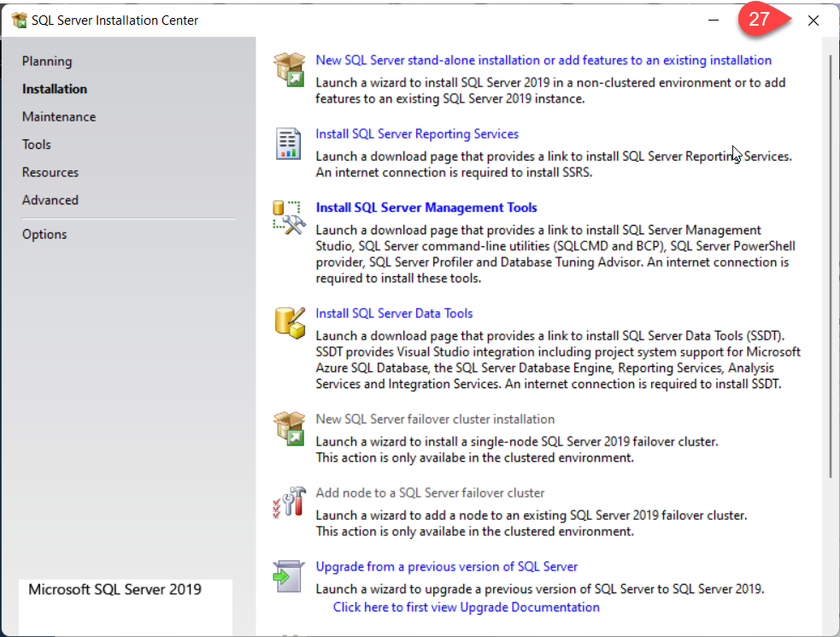Close the SQL Server Installation Center window
The width and height of the screenshot is (840, 637).
[814, 21]
